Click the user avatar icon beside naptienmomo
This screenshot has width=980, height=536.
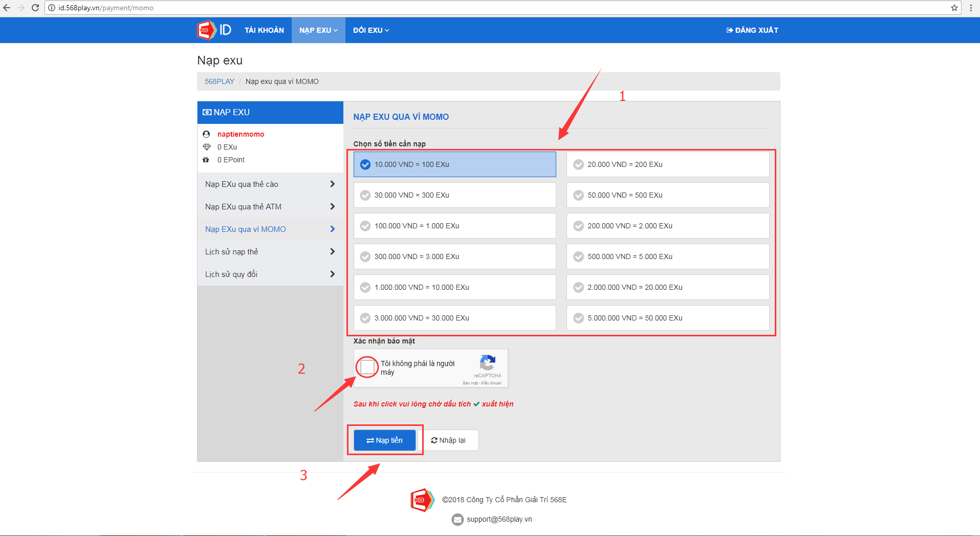tap(206, 134)
